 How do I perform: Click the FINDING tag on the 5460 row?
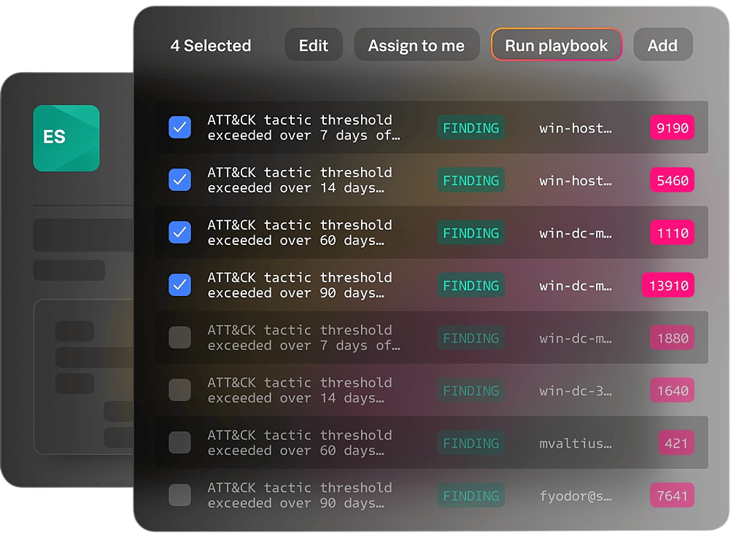[x=471, y=181]
